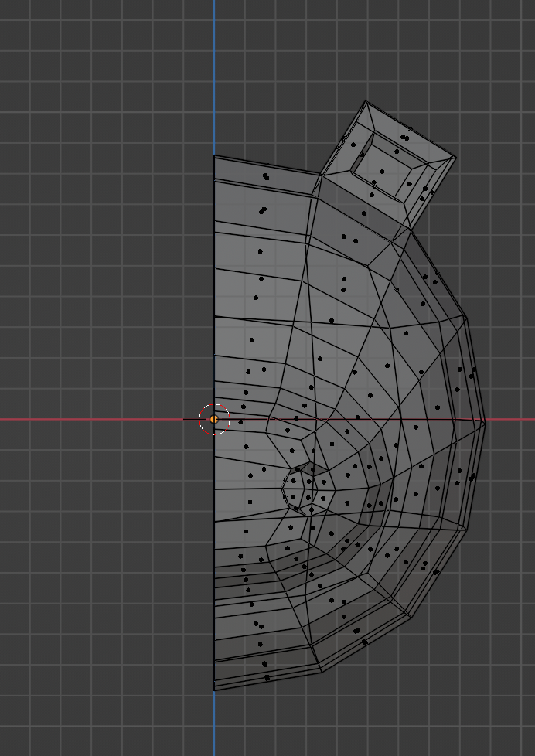Viewport: 535px width, 756px height.
Task: Select the lower-right outline corner vertex of the mesh
Action: click(469, 530)
